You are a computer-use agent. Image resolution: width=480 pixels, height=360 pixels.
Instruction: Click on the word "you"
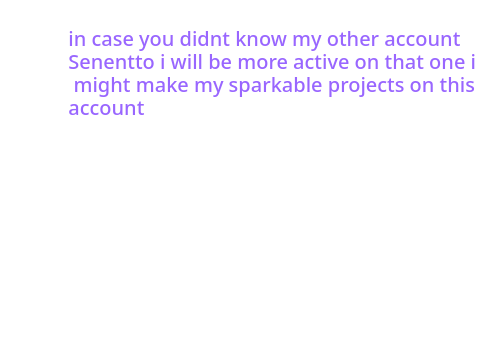click(x=156, y=41)
